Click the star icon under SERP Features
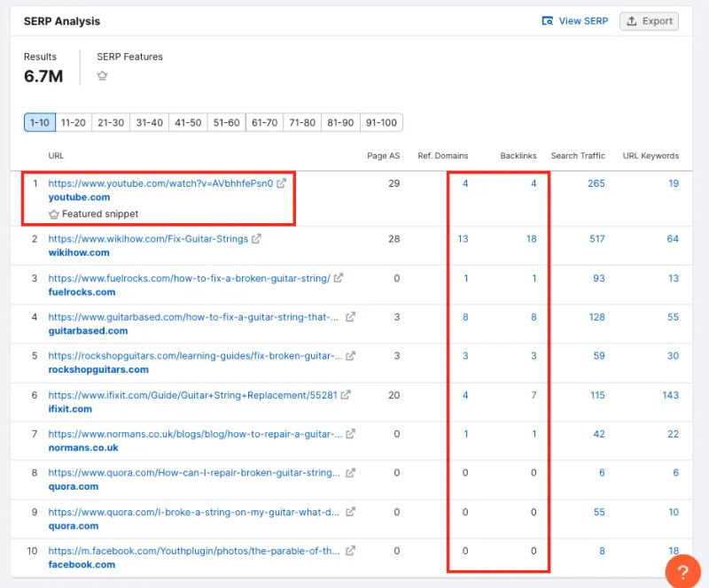 point(102,75)
